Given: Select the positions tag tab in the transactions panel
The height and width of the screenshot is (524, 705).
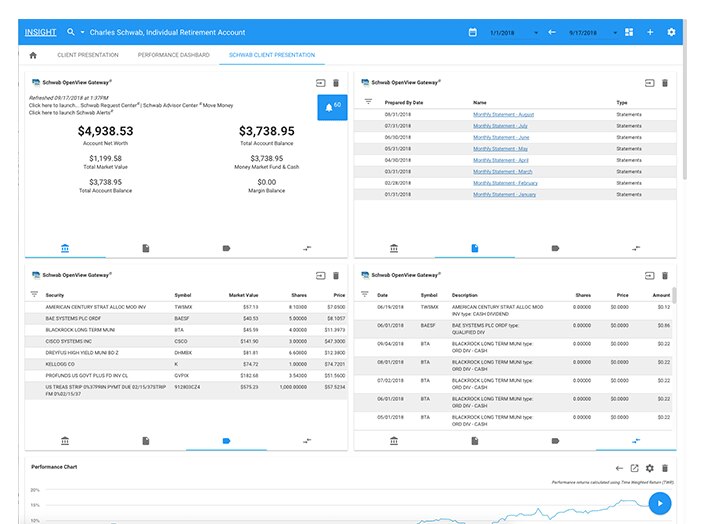Looking at the screenshot, I should (x=555, y=441).
